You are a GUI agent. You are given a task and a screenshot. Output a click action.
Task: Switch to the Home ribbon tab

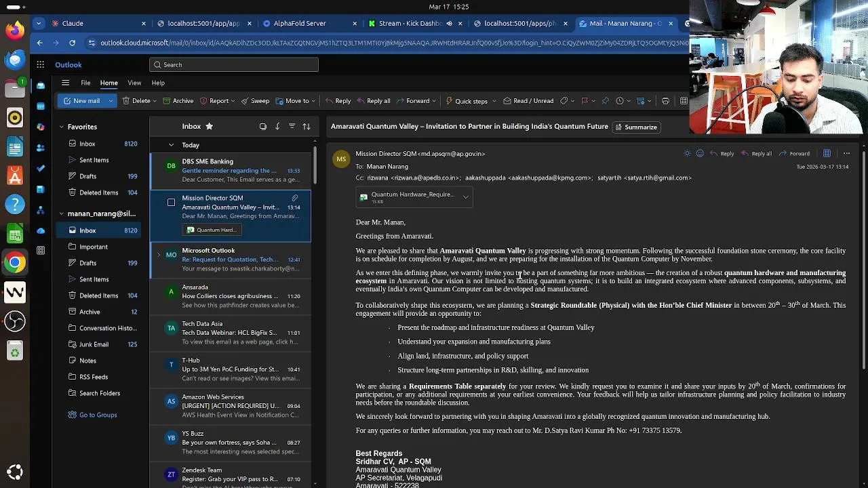(109, 83)
